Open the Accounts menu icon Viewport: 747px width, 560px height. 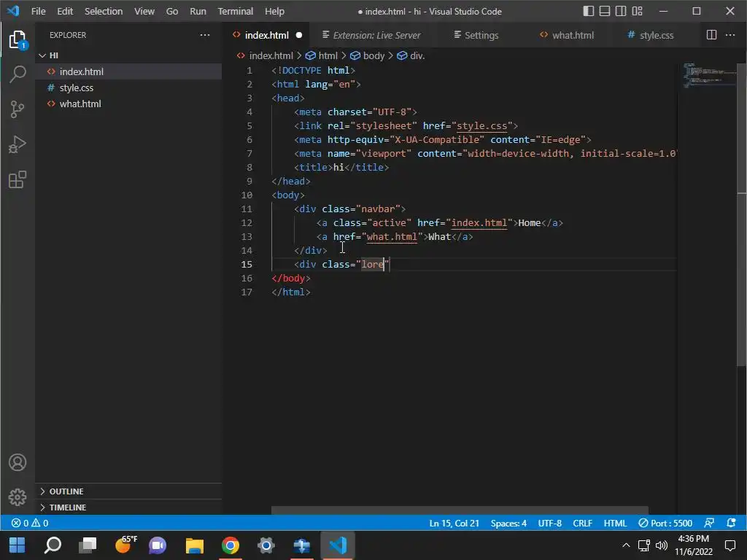tap(18, 462)
